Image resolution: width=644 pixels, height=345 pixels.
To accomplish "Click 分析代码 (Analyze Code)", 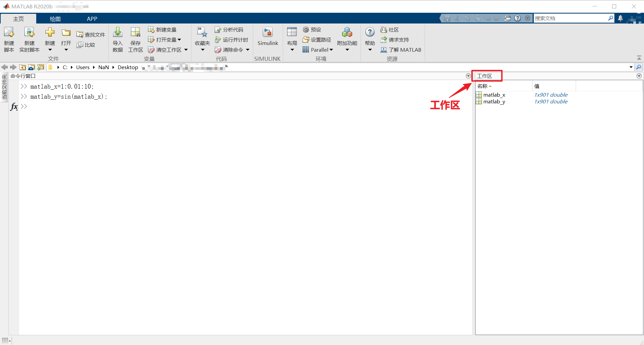I will coord(229,30).
